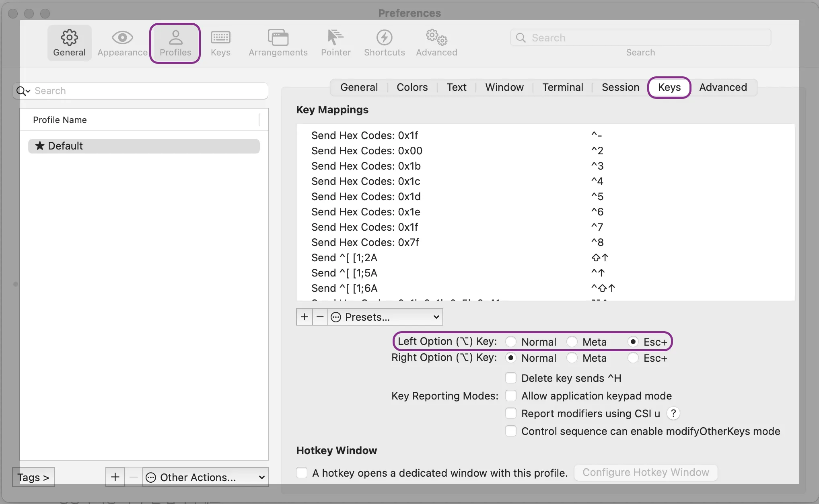Click Configure Hotkey Window button
This screenshot has width=819, height=504.
[x=646, y=472]
